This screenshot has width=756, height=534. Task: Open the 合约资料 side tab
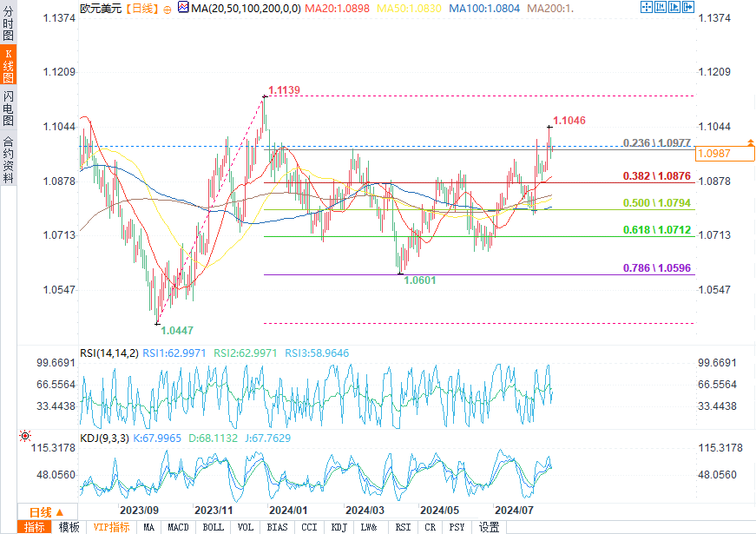pos(8,160)
